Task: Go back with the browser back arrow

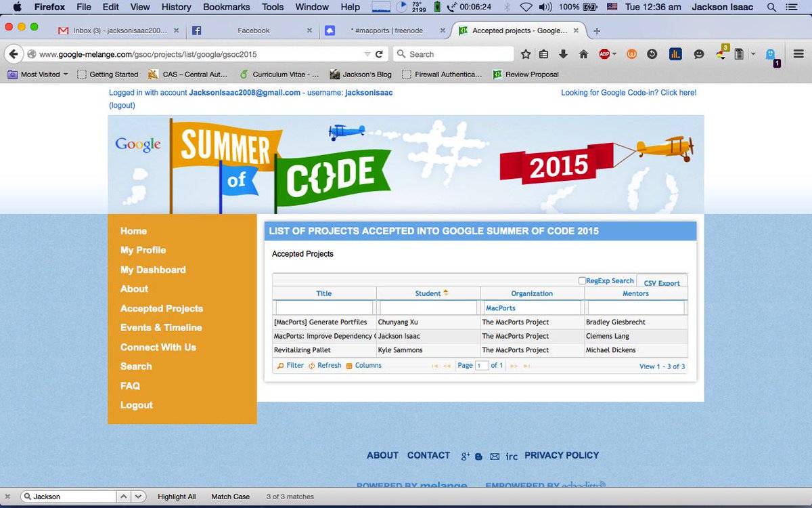Action: [x=14, y=54]
